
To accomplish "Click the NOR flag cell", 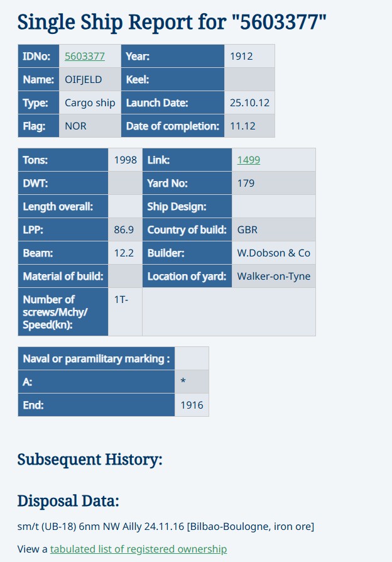I will point(90,126).
